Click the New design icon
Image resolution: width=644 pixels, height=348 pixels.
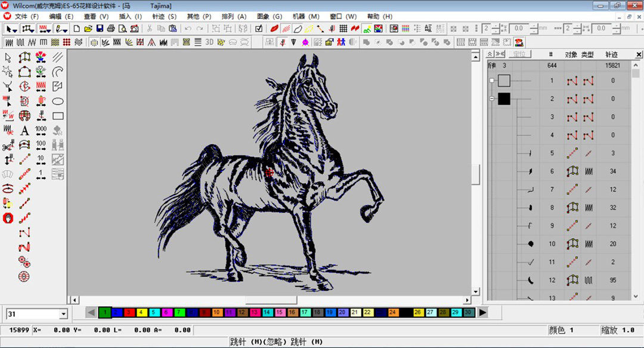pos(76,29)
